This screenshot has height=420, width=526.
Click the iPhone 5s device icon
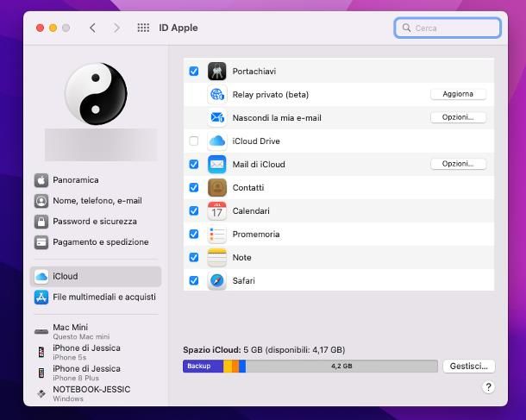(x=41, y=352)
